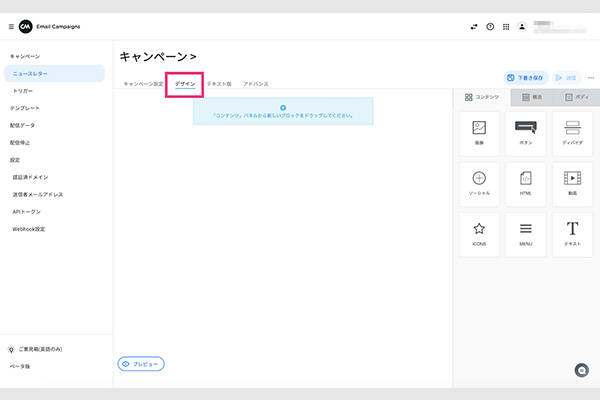Choose the ICONS star block
Viewport: 600px width, 400px height.
(x=479, y=234)
